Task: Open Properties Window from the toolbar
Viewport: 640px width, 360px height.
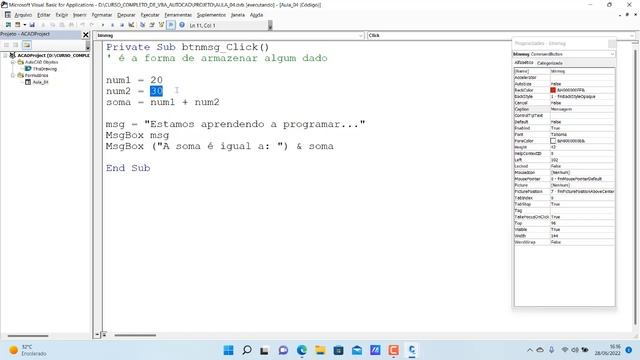Action: coord(152,25)
